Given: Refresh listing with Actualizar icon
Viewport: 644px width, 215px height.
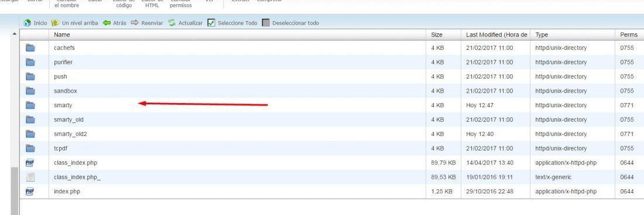Looking at the screenshot, I should [x=172, y=23].
